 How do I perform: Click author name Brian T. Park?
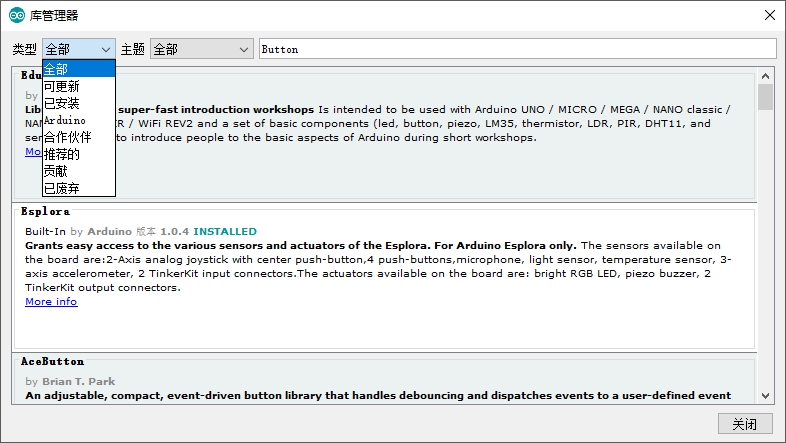tap(79, 381)
